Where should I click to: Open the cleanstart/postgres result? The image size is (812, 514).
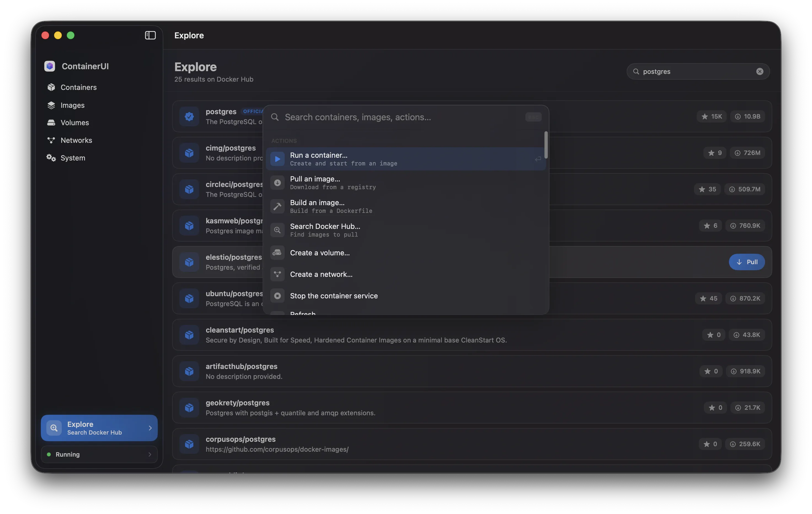[472, 335]
